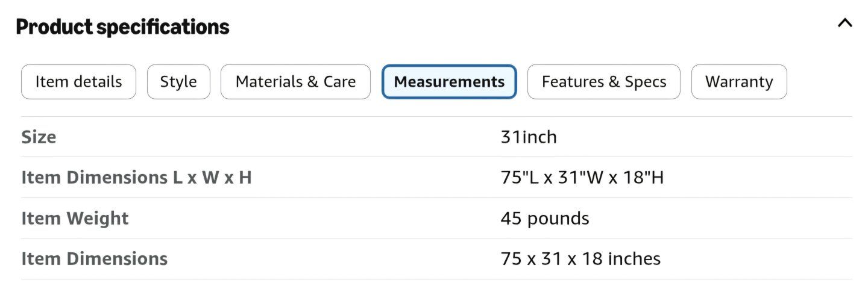868x286 pixels.
Task: Click the active Measurements tab
Action: [x=449, y=82]
